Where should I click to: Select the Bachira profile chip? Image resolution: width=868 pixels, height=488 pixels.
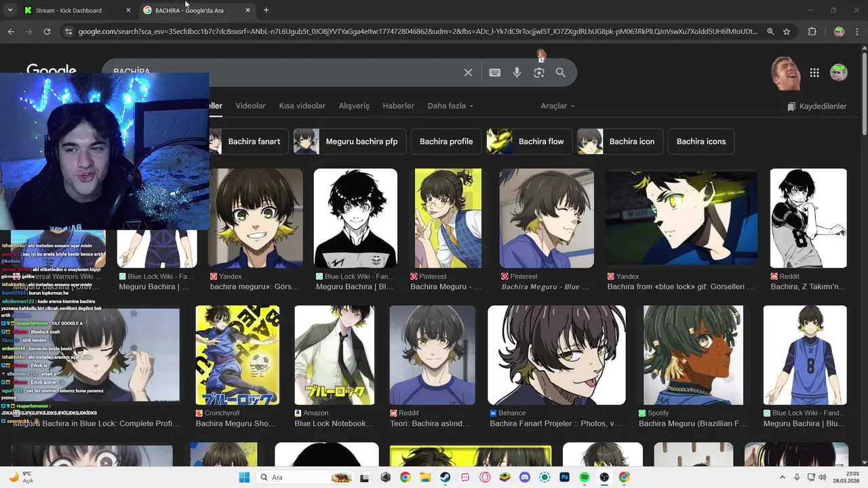click(446, 142)
